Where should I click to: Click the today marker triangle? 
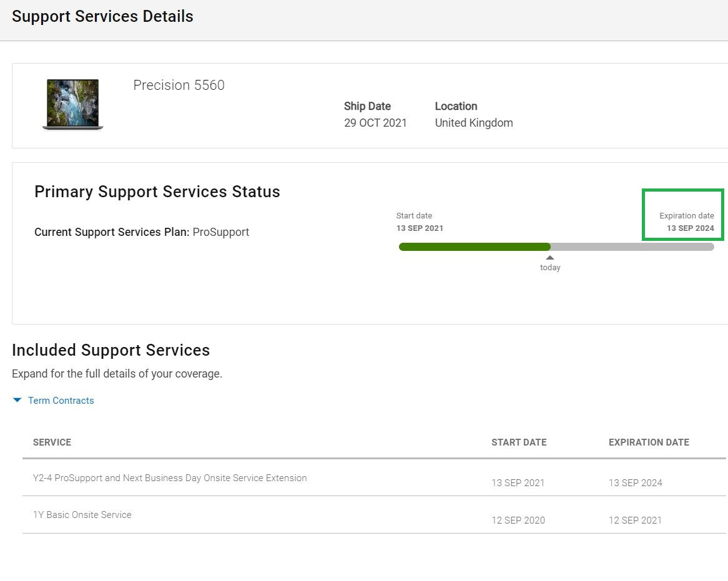[549, 258]
